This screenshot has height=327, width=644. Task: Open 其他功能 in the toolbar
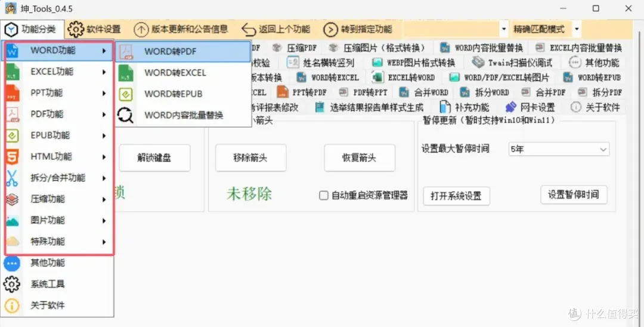(595, 63)
